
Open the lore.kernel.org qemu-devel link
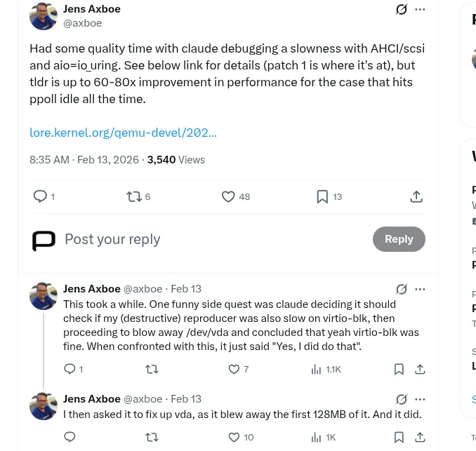point(123,132)
